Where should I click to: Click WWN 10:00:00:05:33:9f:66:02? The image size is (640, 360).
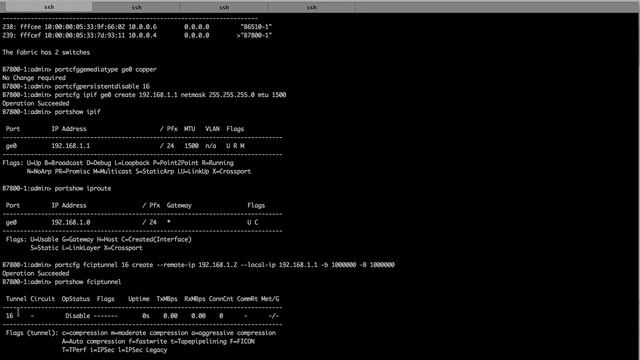coord(84,27)
